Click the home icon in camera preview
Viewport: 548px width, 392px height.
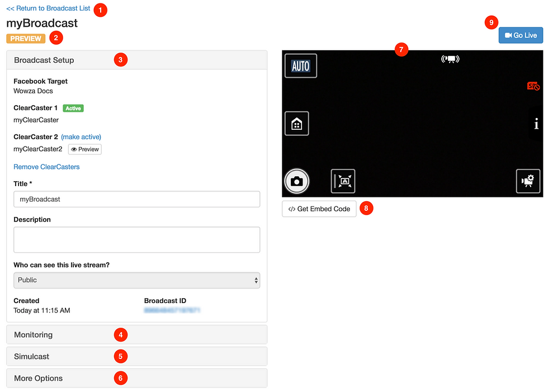tap(297, 124)
